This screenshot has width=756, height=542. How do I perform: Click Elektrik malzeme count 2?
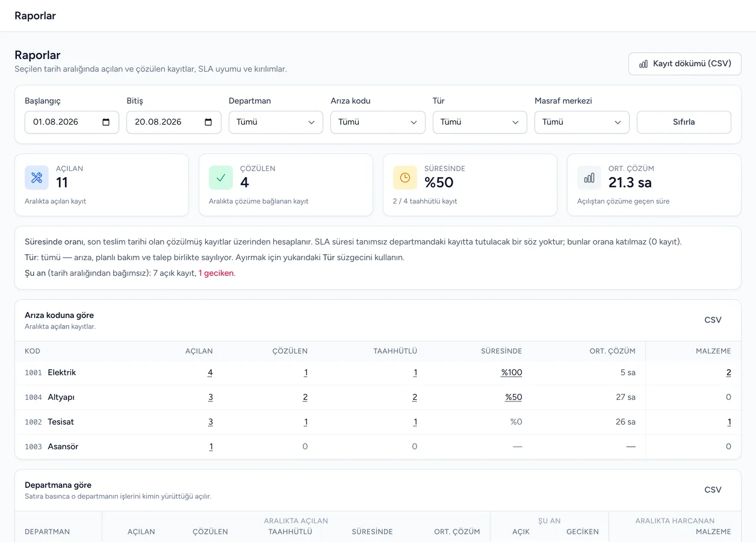[x=728, y=373]
